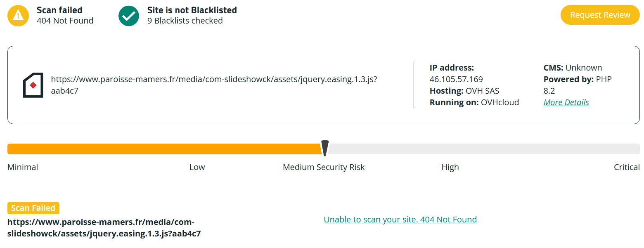The width and height of the screenshot is (644, 248).
Task: Click the green checkmark blacklist icon
Action: click(x=129, y=16)
